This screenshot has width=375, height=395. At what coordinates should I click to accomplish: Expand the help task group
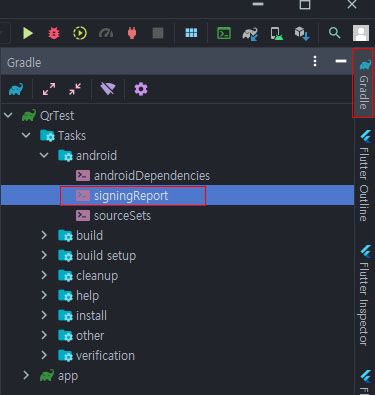point(44,296)
